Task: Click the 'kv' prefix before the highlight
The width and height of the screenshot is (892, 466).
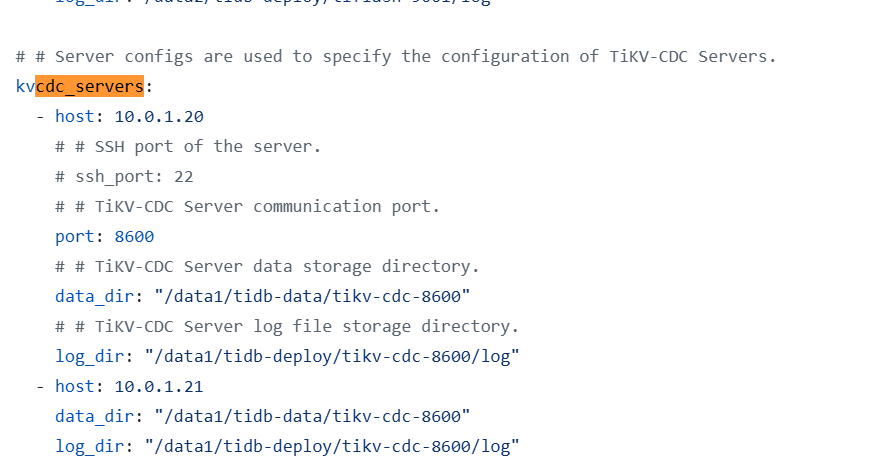Action: click(25, 86)
